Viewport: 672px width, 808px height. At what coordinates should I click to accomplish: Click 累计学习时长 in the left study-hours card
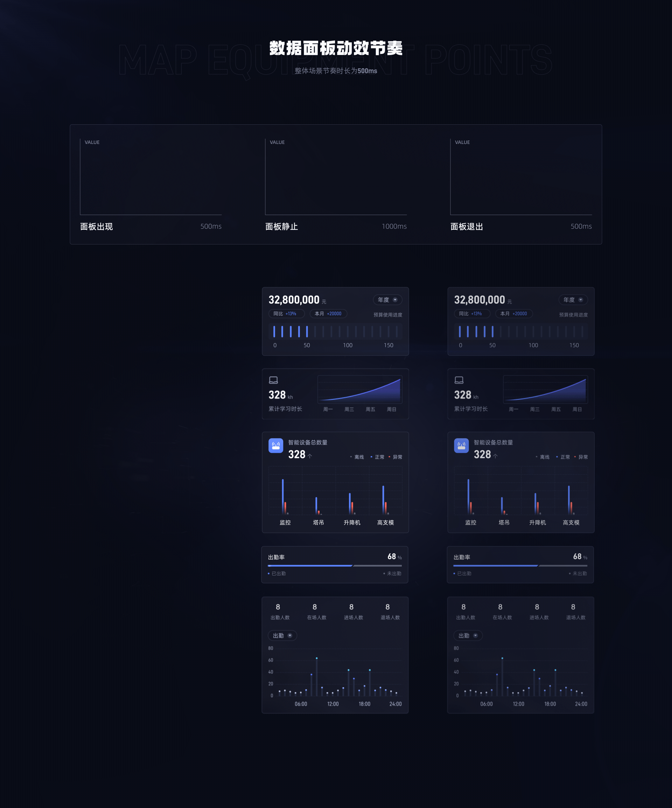tap(285, 409)
